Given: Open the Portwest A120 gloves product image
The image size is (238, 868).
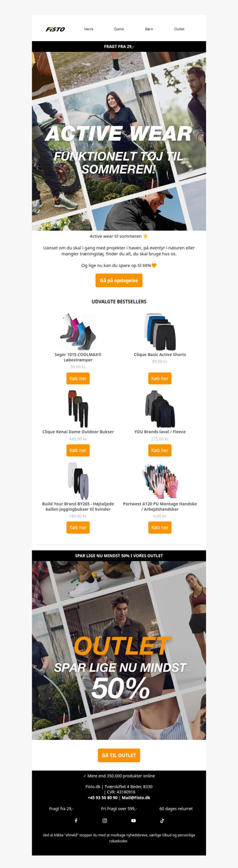Looking at the screenshot, I should (x=159, y=481).
